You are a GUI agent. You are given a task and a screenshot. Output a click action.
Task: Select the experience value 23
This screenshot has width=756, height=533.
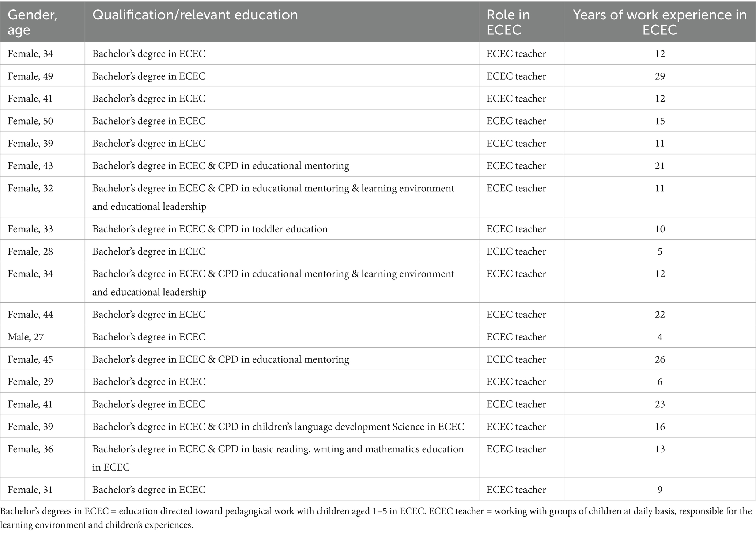click(x=659, y=404)
